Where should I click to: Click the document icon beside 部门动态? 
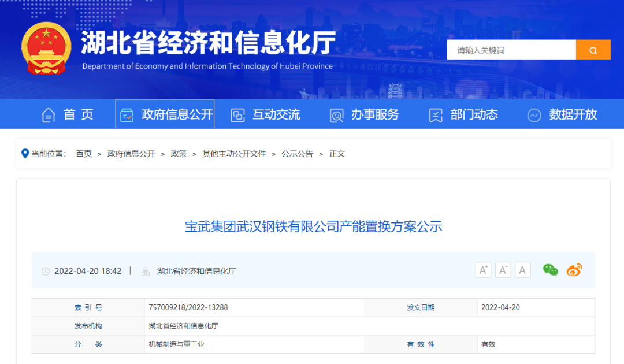click(435, 114)
